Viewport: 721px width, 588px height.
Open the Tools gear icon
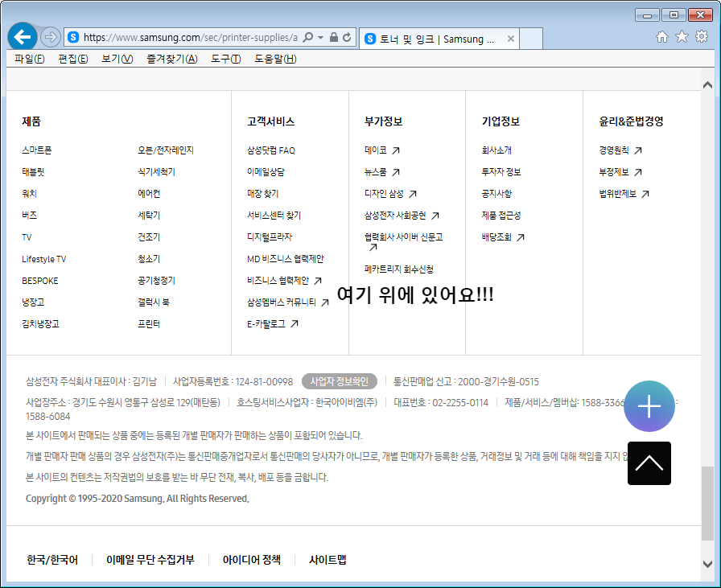point(702,36)
